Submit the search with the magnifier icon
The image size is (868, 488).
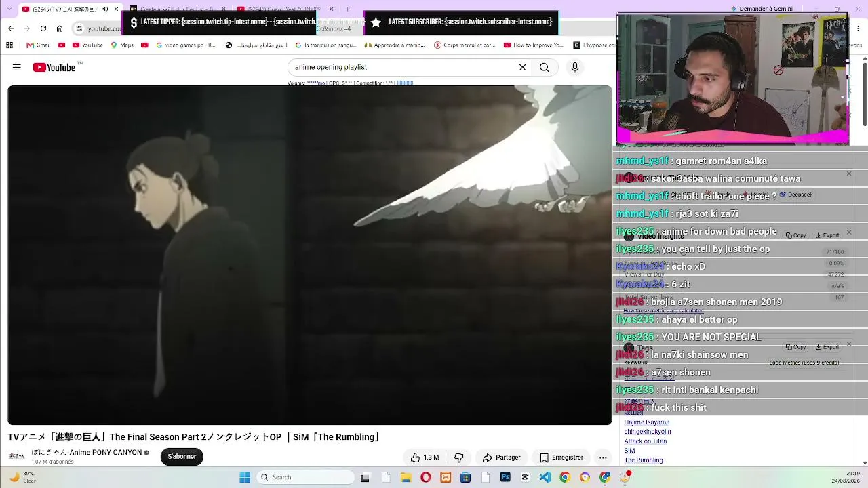click(544, 67)
